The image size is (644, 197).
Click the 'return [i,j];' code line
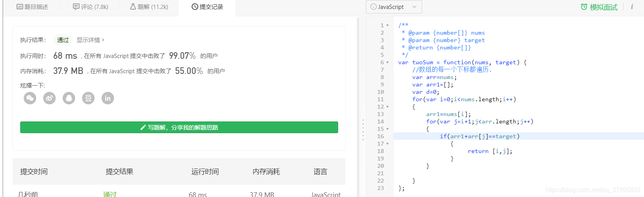click(x=490, y=151)
